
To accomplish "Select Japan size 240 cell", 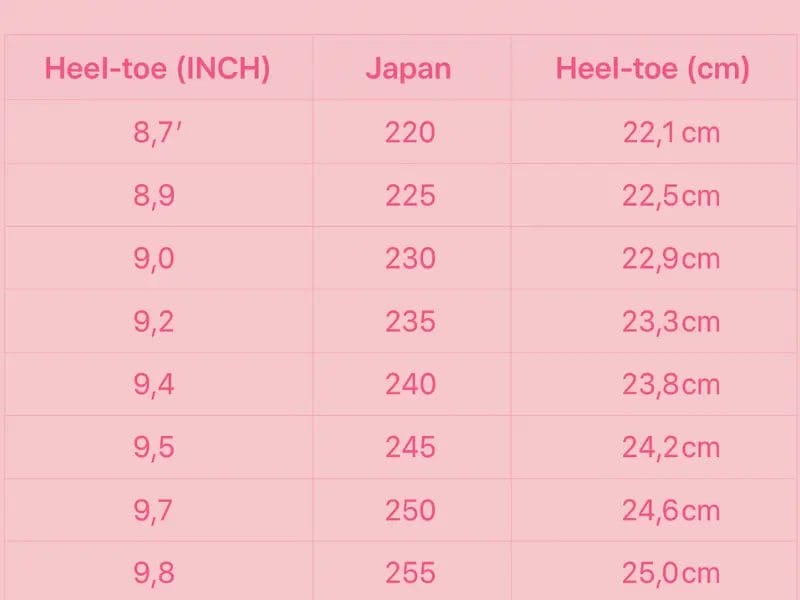I will [x=410, y=384].
